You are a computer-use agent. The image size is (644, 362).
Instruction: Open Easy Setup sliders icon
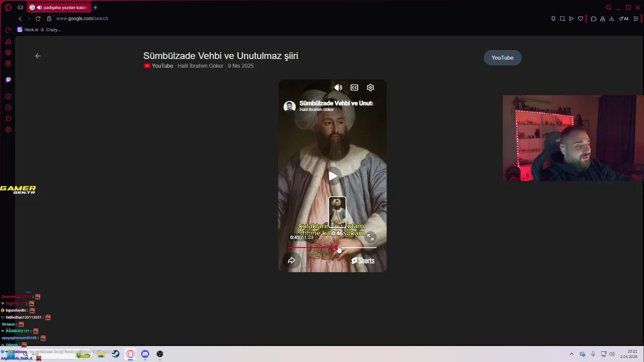[x=636, y=19]
